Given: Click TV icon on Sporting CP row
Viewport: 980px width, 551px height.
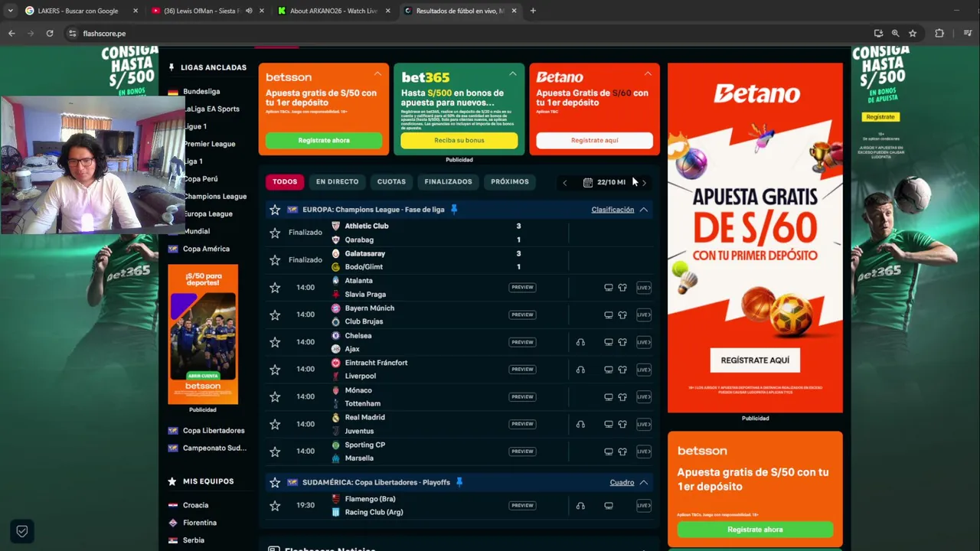Looking at the screenshot, I should (x=609, y=452).
